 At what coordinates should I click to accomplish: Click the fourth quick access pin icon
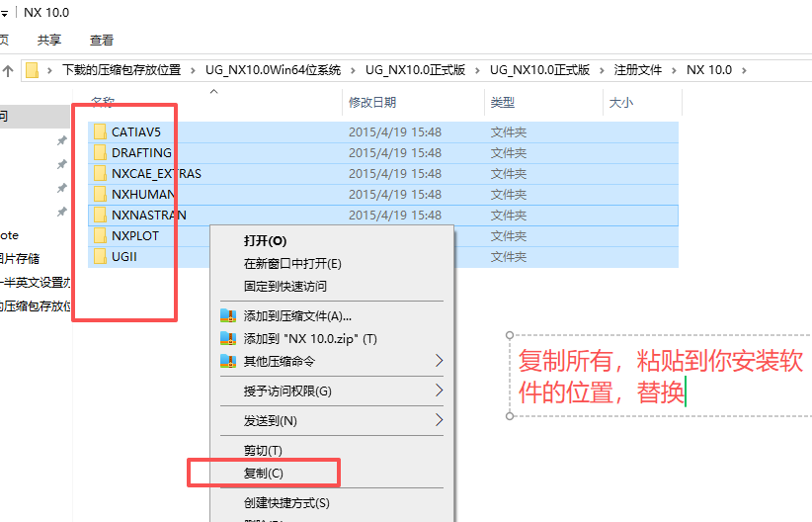61,212
